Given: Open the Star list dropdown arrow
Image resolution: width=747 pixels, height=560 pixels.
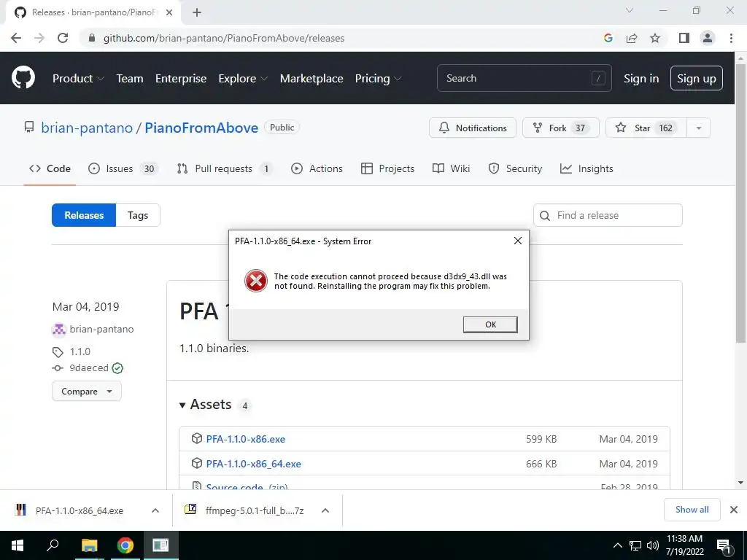Looking at the screenshot, I should pyautogui.click(x=698, y=128).
